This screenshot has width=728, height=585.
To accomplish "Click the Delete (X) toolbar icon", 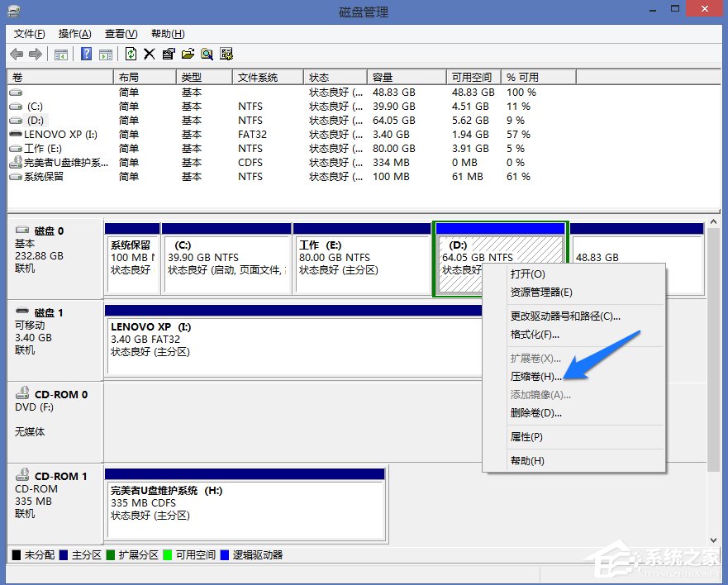I will pos(151,54).
